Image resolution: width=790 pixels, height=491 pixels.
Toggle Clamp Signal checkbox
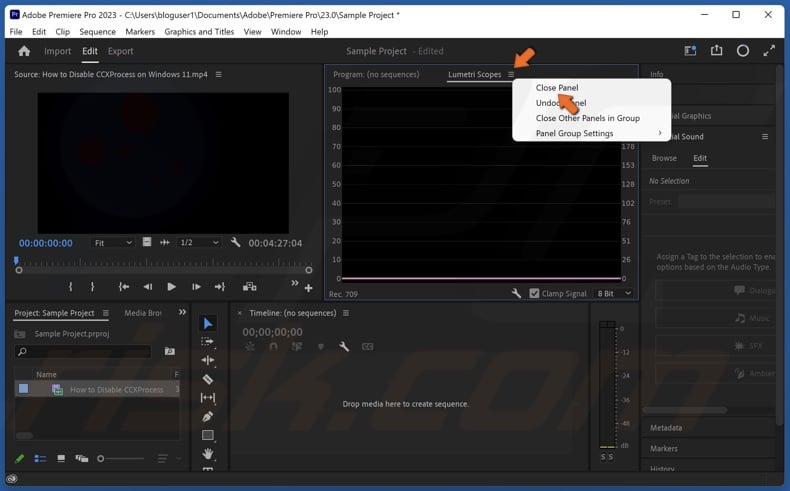click(535, 293)
